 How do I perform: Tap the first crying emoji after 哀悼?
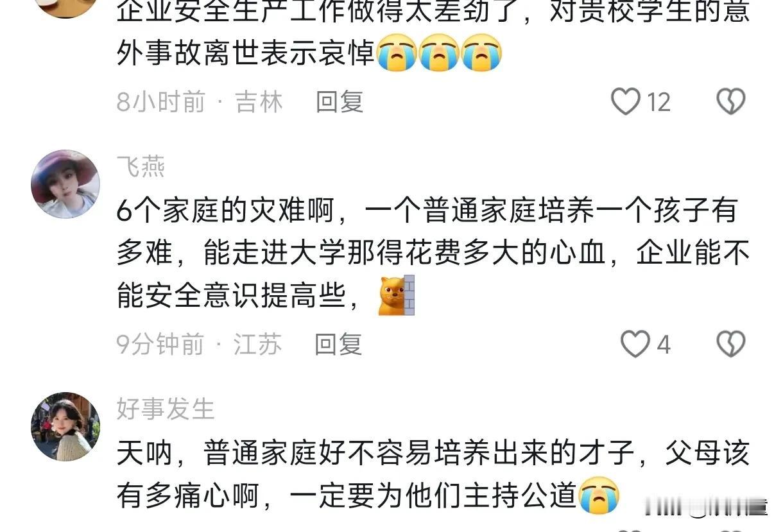click(397, 53)
